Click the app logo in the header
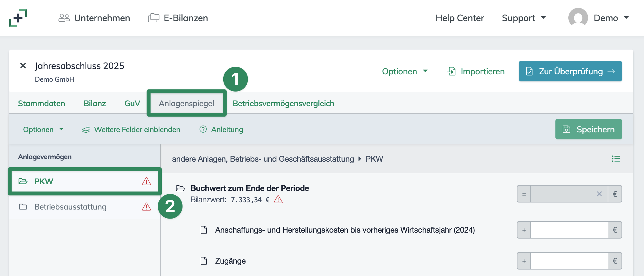644x276 pixels. click(x=18, y=18)
